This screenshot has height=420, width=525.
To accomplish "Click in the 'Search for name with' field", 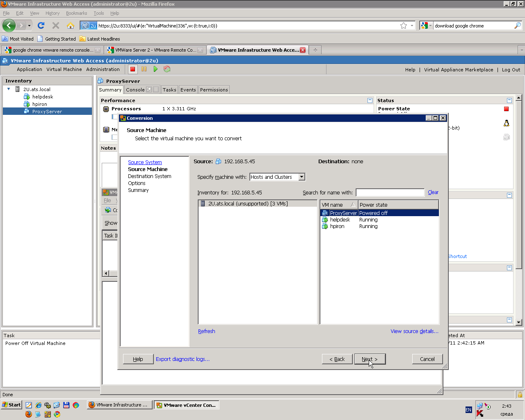I will pyautogui.click(x=390, y=192).
